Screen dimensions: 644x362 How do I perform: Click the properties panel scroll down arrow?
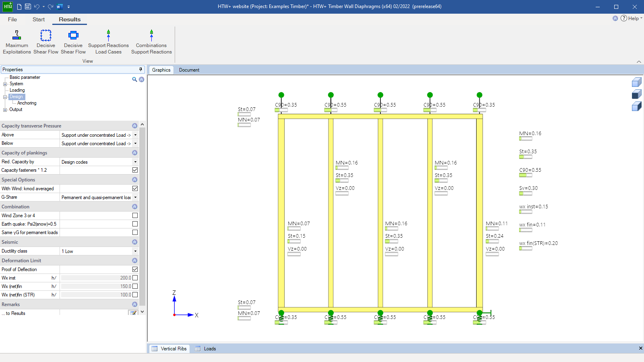(142, 312)
